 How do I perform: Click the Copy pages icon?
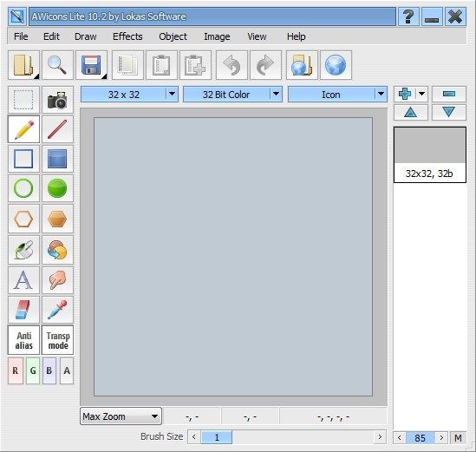[127, 65]
